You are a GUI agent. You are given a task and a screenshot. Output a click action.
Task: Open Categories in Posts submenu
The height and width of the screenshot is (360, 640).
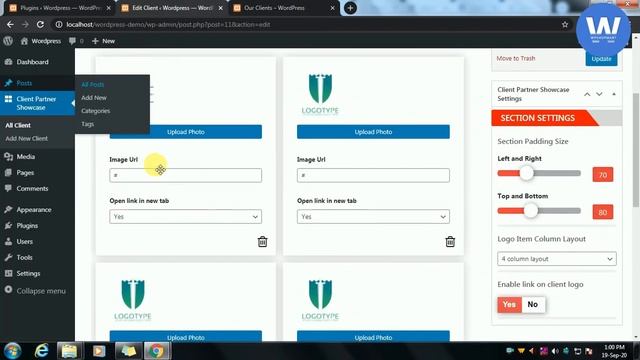pyautogui.click(x=96, y=111)
